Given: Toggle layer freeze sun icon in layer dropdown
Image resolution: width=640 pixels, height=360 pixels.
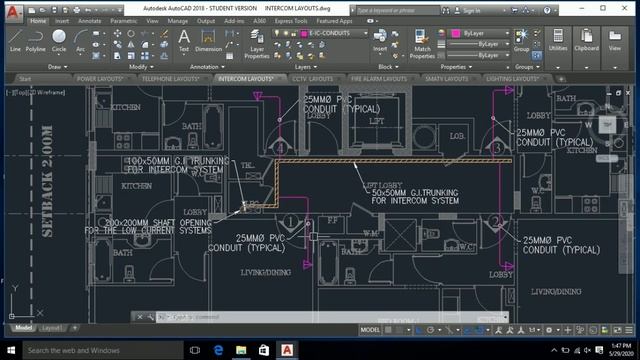Looking at the screenshot, I should (285, 33).
